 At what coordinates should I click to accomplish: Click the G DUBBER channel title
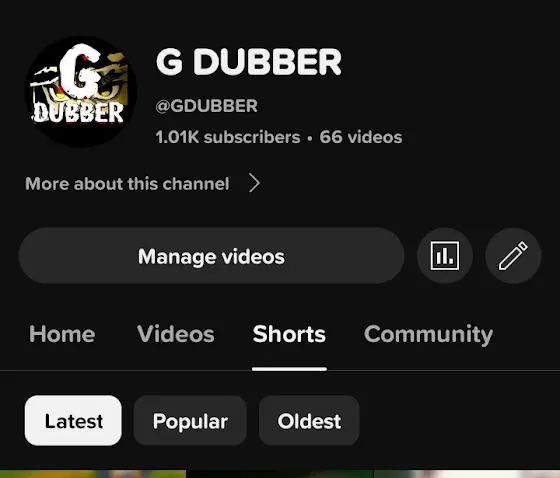pos(249,62)
